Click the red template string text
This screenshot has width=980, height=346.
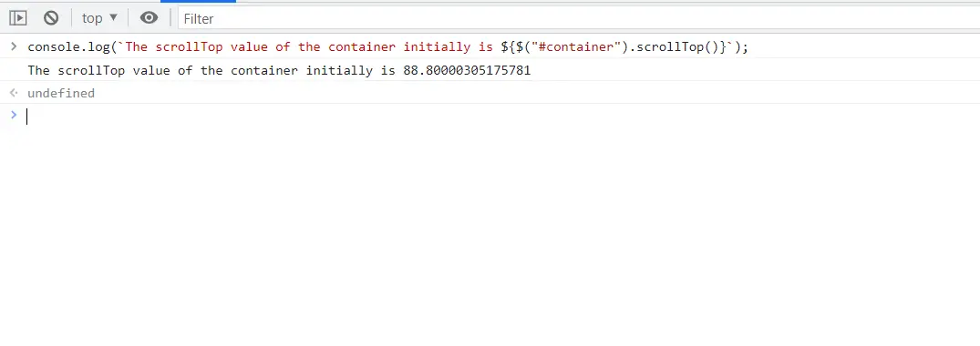coord(309,46)
